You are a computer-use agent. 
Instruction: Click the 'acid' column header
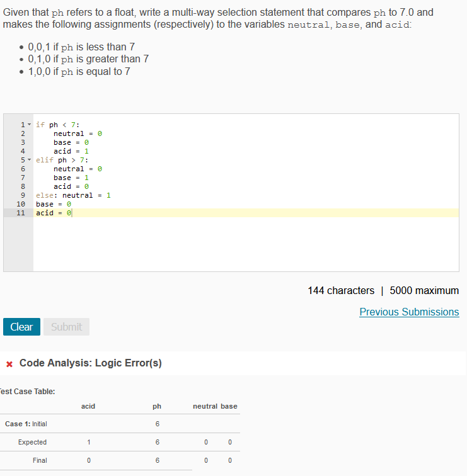[x=88, y=406]
